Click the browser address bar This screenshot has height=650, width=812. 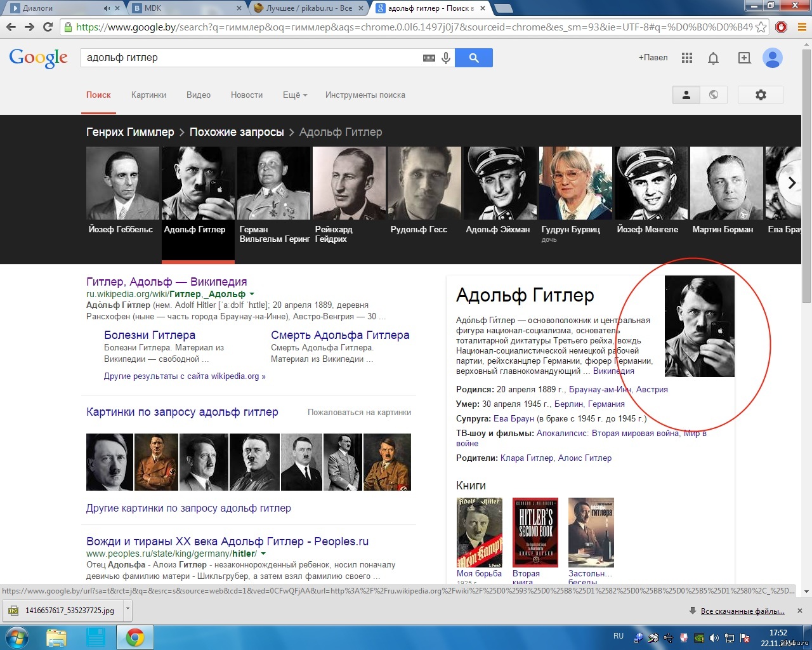coord(414,27)
